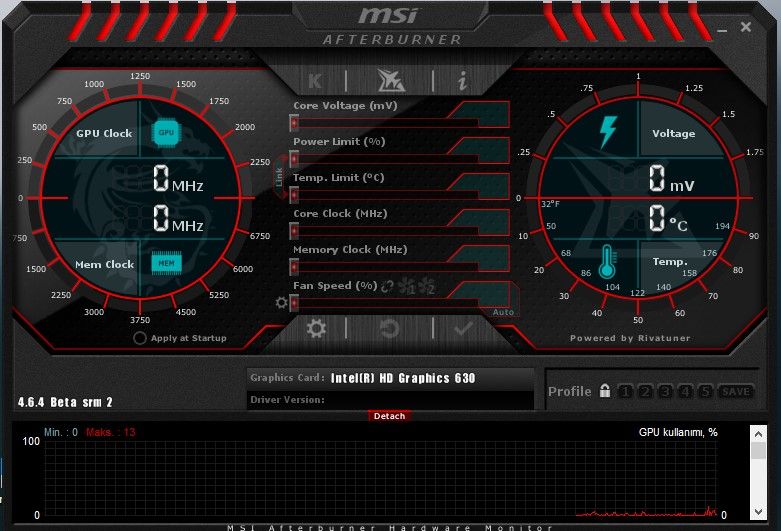Select profile slot 1
The width and height of the screenshot is (781, 531).
click(625, 392)
